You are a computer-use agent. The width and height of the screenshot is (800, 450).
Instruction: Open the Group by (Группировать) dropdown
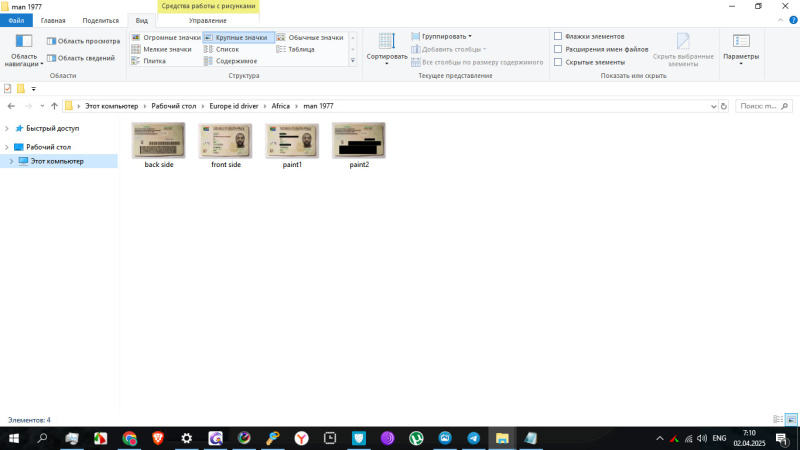coord(445,36)
